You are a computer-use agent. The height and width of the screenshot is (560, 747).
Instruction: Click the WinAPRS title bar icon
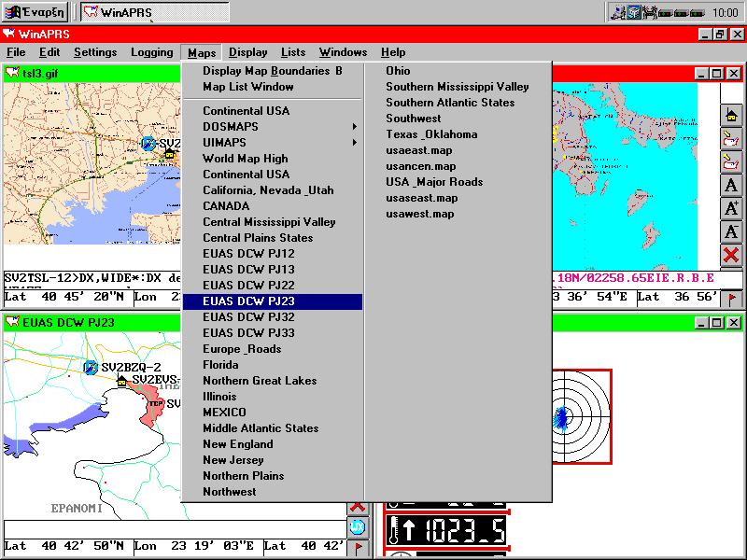9,34
